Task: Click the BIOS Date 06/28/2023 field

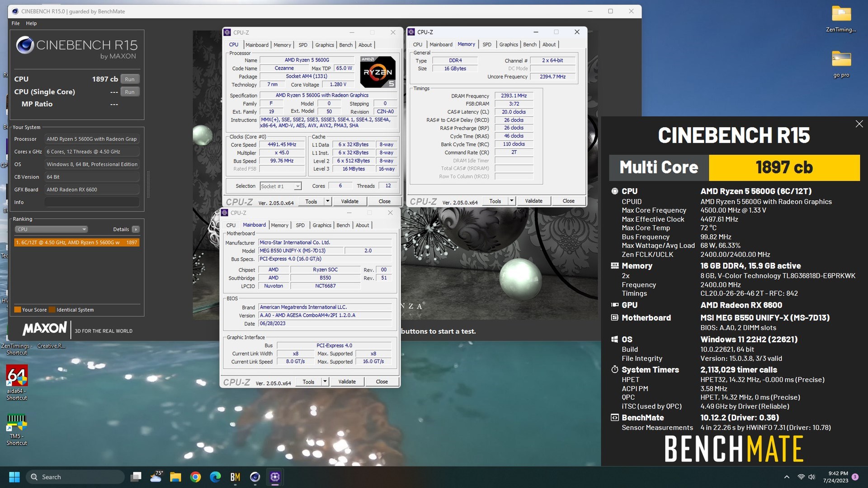Action: point(325,324)
